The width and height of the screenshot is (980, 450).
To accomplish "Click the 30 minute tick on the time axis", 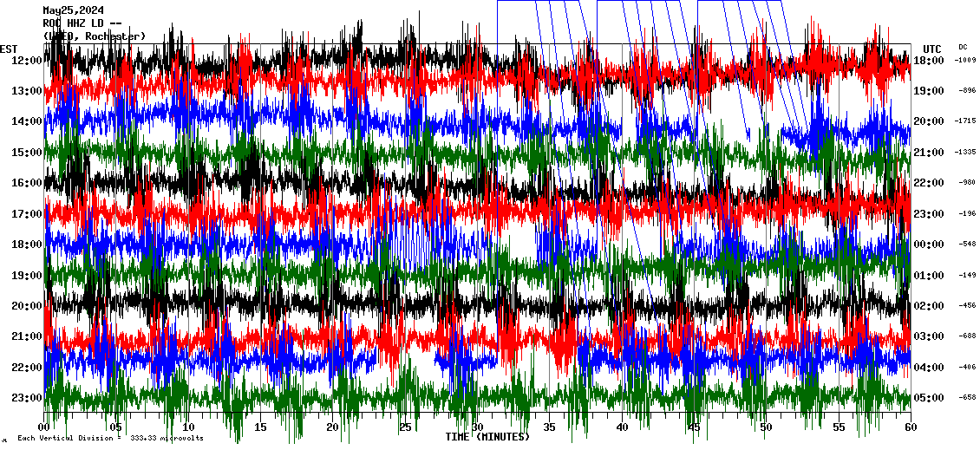I will point(477,427).
